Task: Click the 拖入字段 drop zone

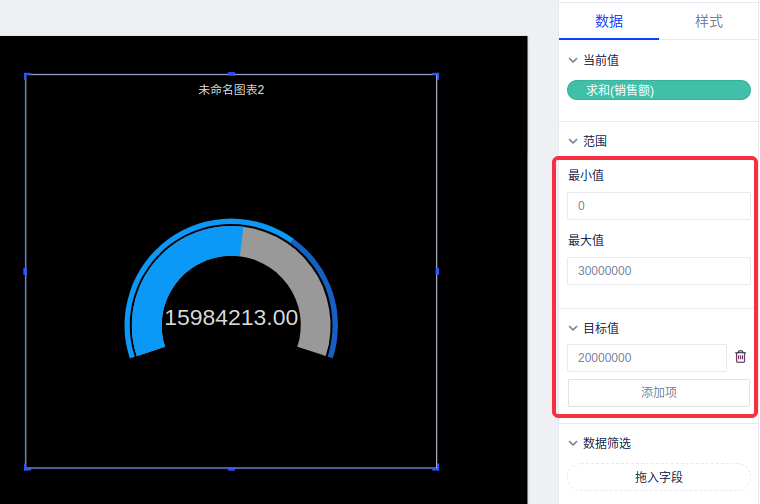Action: (x=658, y=477)
